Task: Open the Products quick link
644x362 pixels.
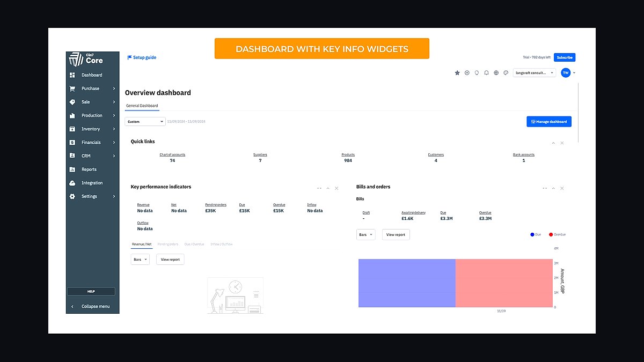Action: click(x=348, y=154)
